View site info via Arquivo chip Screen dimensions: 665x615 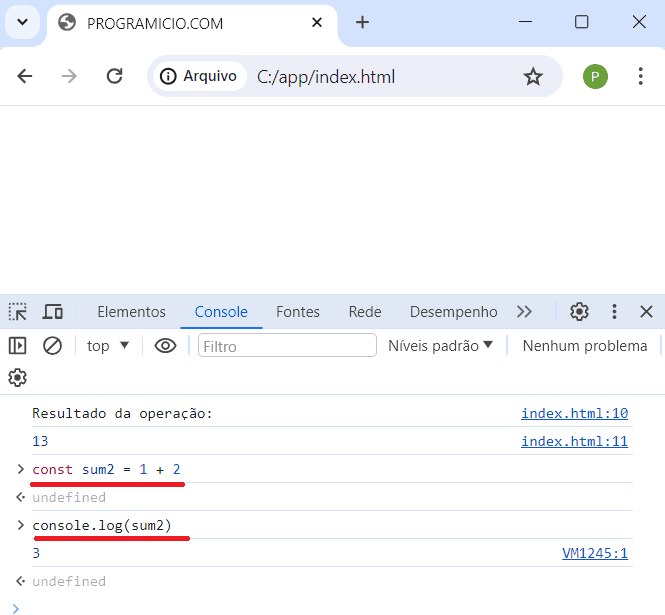(199, 76)
